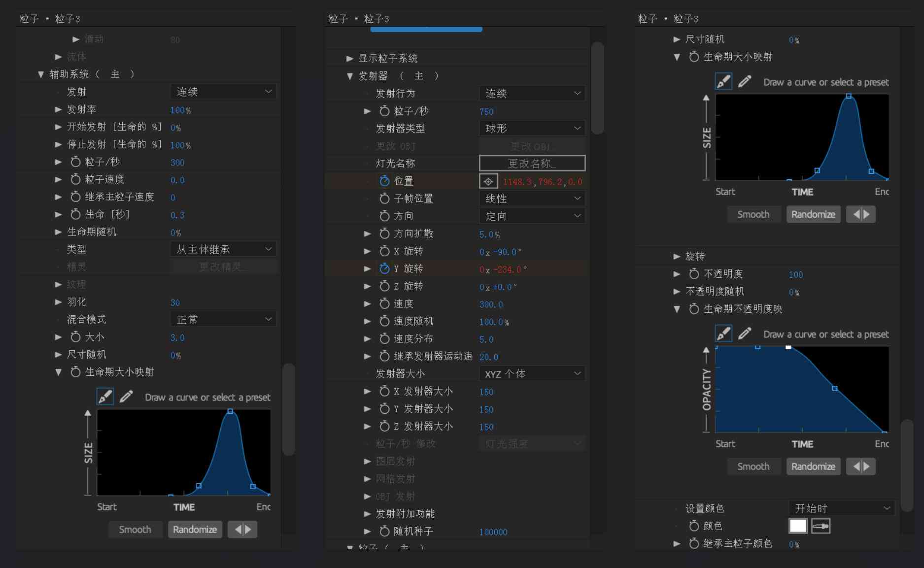Click 粒子/秒 value 750
Viewport: 924px width, 568px height.
(x=486, y=112)
